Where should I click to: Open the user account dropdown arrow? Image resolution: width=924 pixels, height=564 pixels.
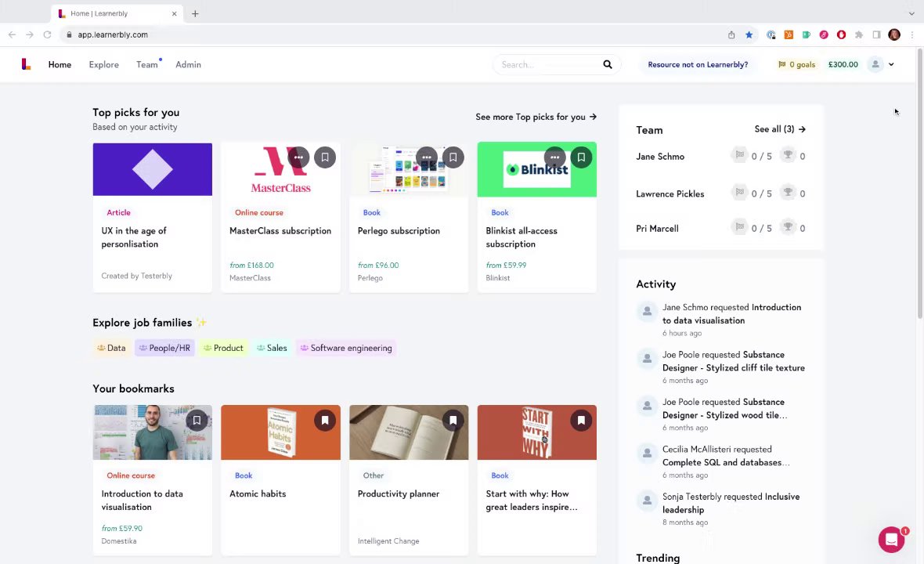point(891,64)
